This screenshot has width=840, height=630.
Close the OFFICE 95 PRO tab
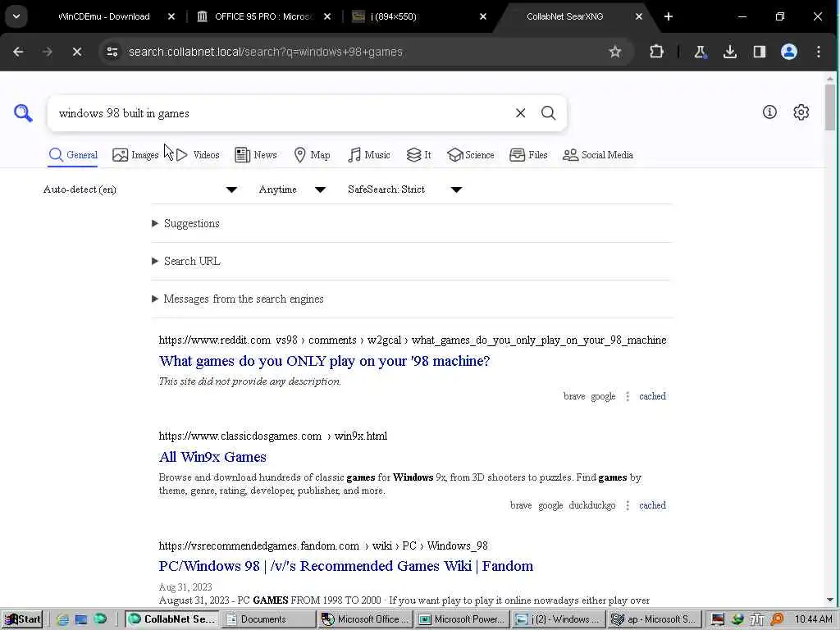coord(327,16)
